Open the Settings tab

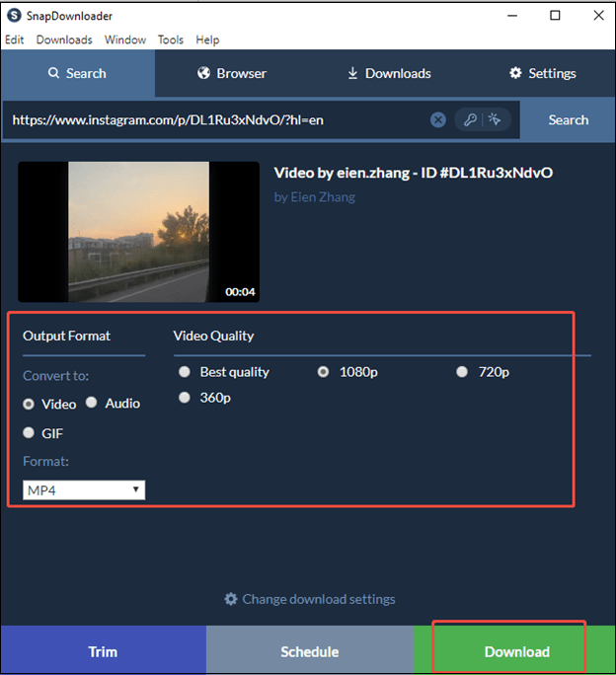pos(542,73)
